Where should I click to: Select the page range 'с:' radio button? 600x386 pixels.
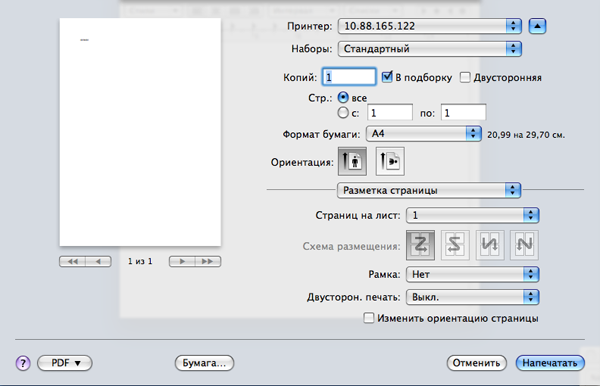point(343,113)
